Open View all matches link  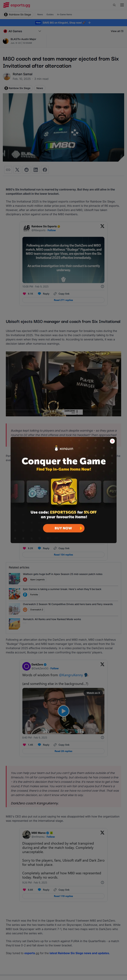point(117,31)
